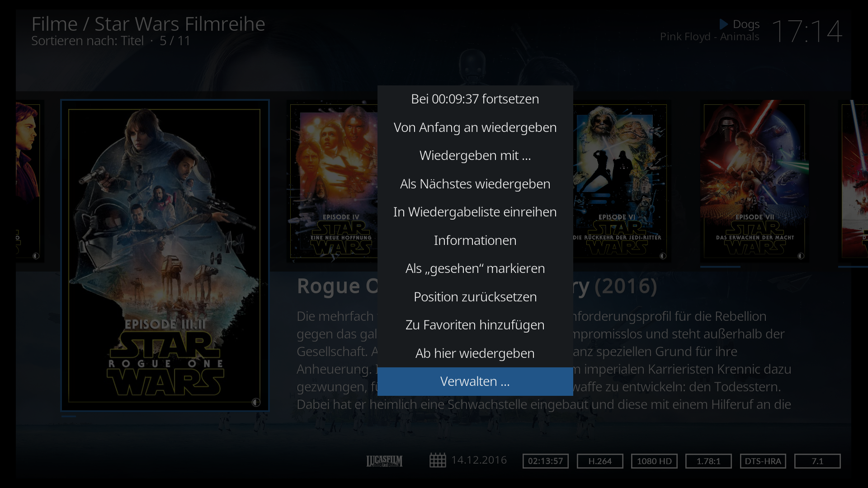This screenshot has height=488, width=868.
Task: Open 'Verwalten ...' submenu
Action: tap(475, 381)
